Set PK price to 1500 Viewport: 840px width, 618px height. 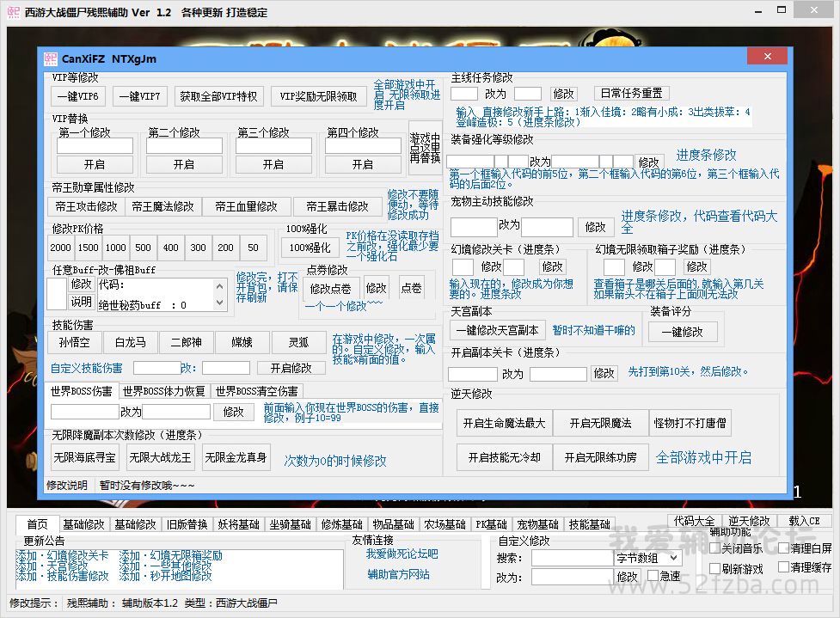pos(88,248)
